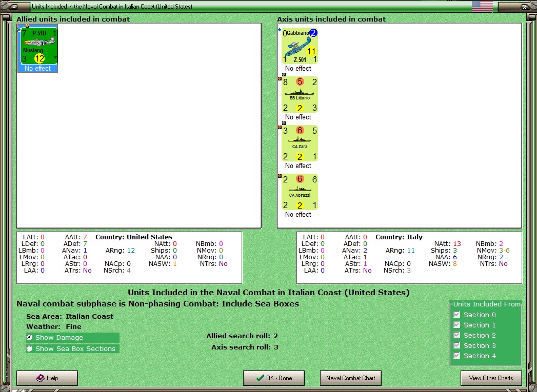537x392 pixels.
Task: Click the United States 'NSrch: 4' value
Action: pyautogui.click(x=129, y=271)
